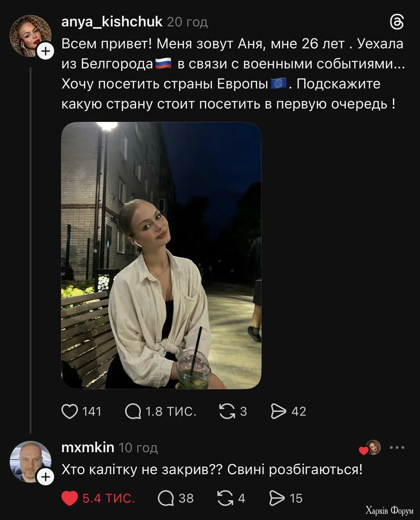Open replies on anya_kishchuk's post

tap(134, 411)
